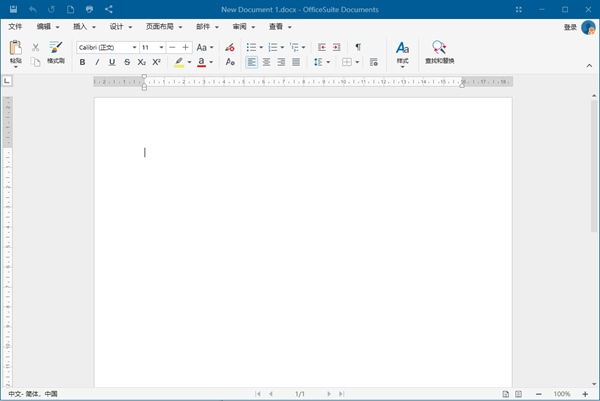Toggle strikethrough formatting
Viewport: 600px width, 401px height.
coord(127,62)
